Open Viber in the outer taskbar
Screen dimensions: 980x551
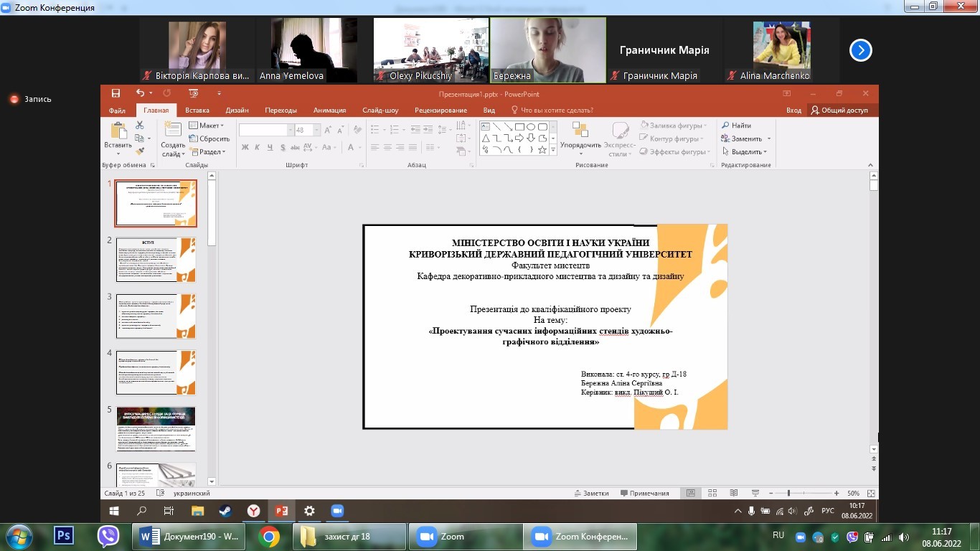[x=108, y=537]
